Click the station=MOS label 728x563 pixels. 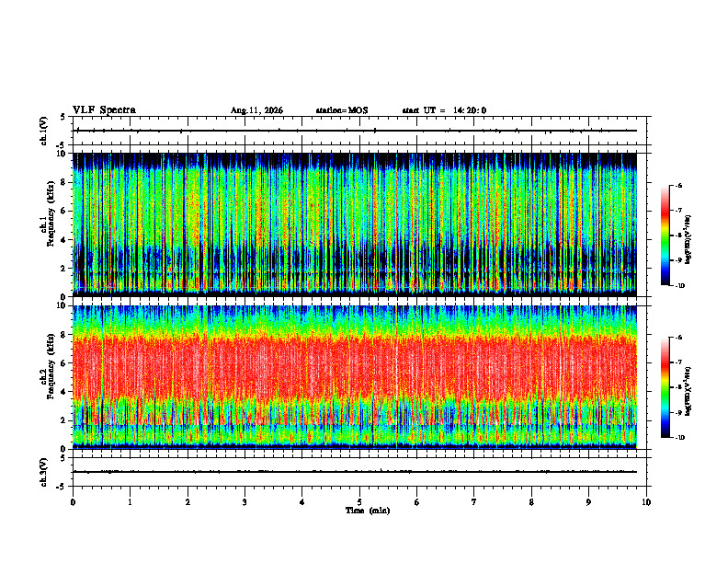[x=342, y=110]
